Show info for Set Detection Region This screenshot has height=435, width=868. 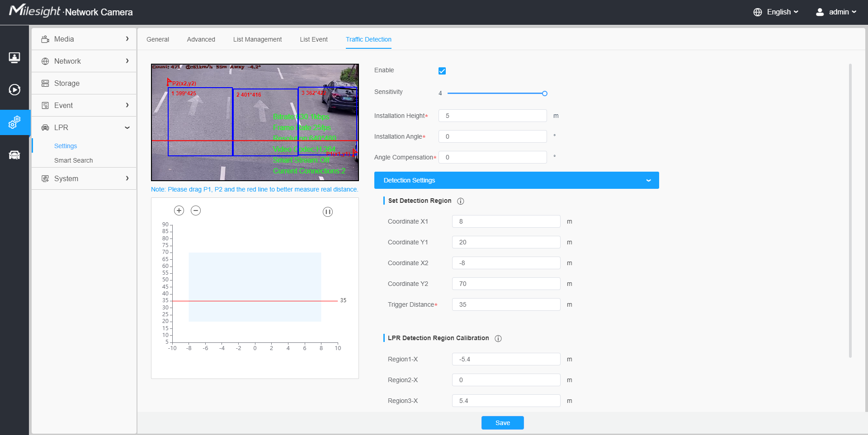pyautogui.click(x=460, y=201)
